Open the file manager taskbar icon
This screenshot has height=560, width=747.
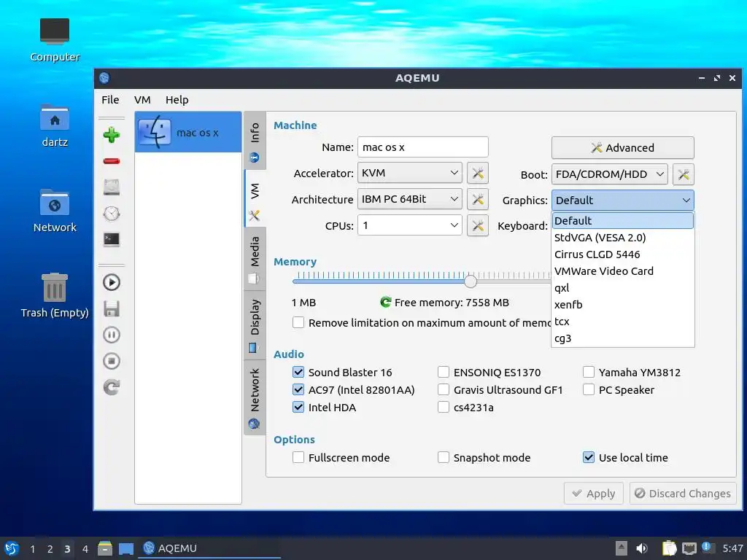(105, 548)
